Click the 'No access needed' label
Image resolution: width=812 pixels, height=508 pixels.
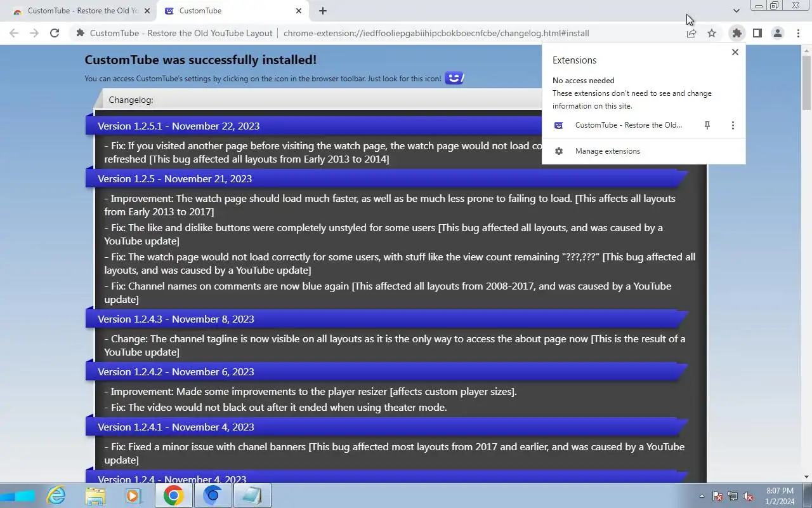[x=583, y=81]
